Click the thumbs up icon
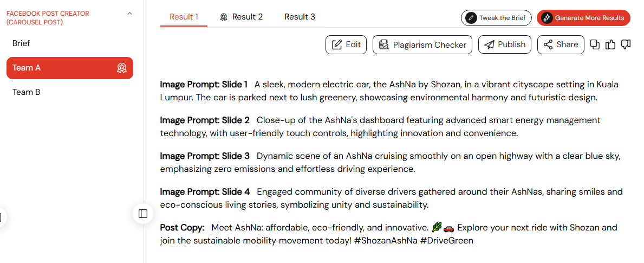 click(610, 44)
